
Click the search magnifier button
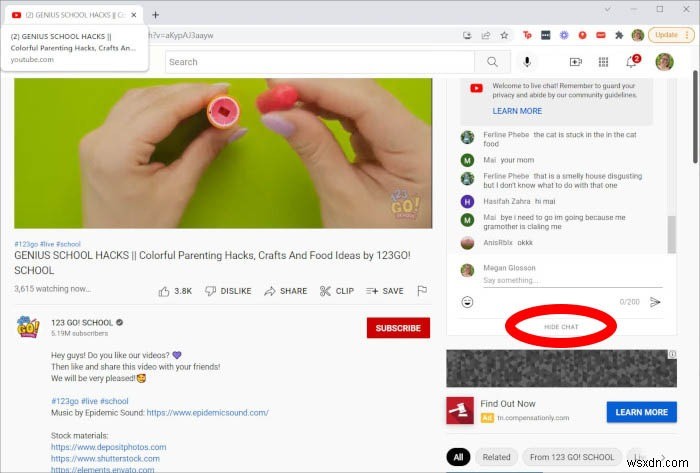point(492,62)
